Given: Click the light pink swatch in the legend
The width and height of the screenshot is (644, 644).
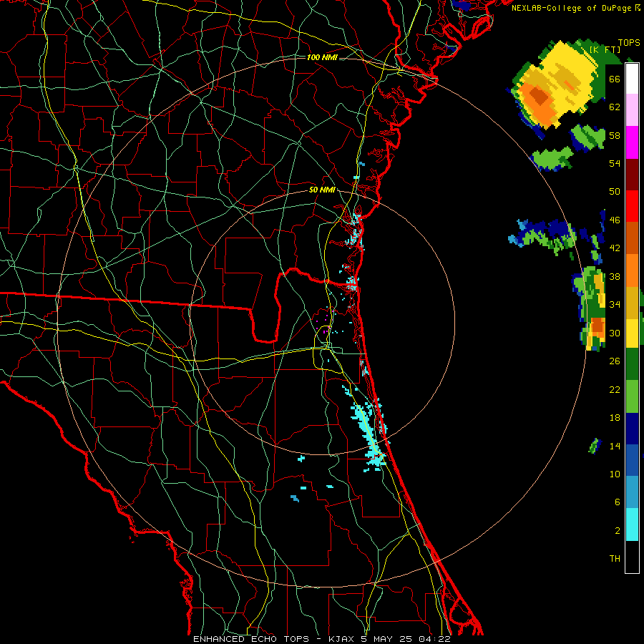Looking at the screenshot, I should click(632, 109).
